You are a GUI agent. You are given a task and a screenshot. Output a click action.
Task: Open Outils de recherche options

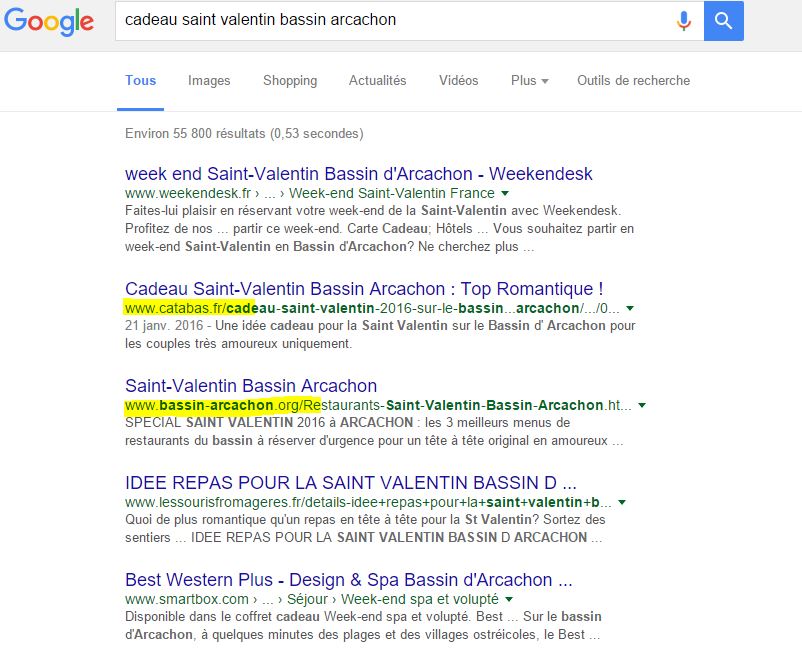point(633,81)
